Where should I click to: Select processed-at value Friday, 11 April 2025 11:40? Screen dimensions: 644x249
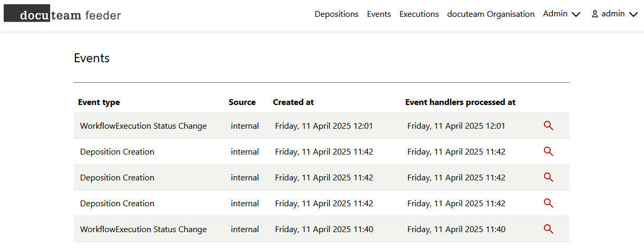[456, 229]
